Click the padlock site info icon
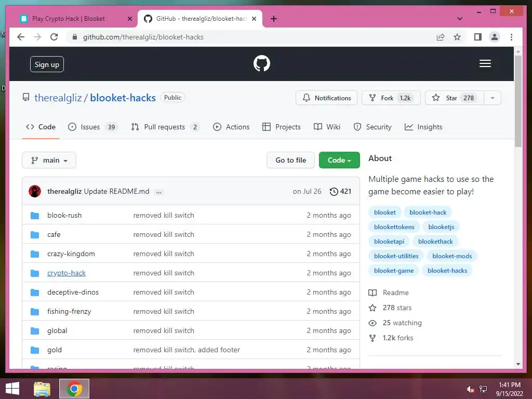Image resolution: width=532 pixels, height=399 pixels. (x=75, y=37)
